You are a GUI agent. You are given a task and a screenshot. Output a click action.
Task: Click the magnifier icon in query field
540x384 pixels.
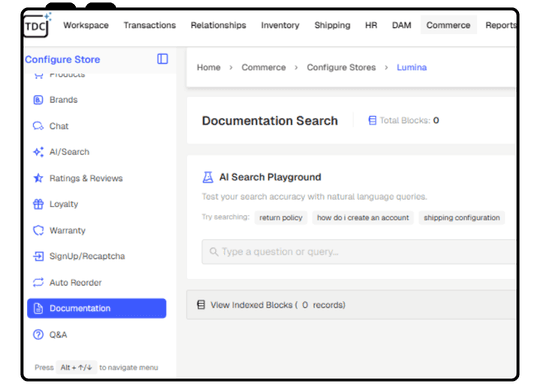pyautogui.click(x=214, y=252)
